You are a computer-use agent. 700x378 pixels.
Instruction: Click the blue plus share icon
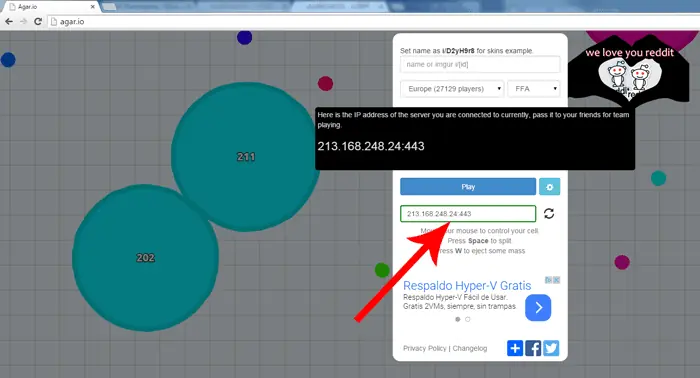coord(515,348)
